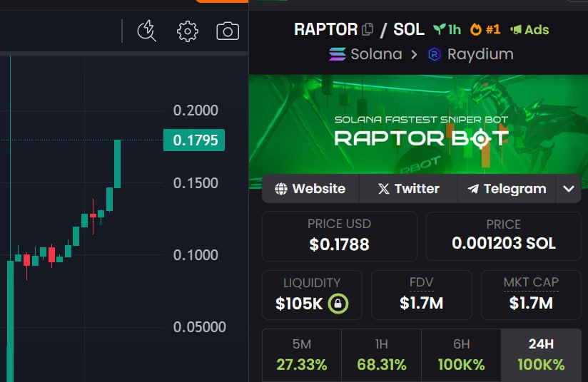Image resolution: width=588 pixels, height=382 pixels.
Task: Click the Raydium DEX logo
Action: pos(435,55)
